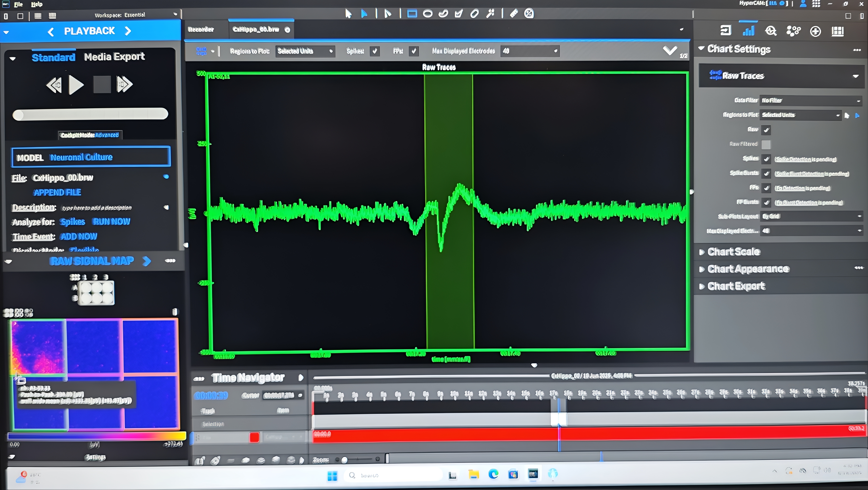Open the Raw Traces chart type dropdown
The height and width of the screenshot is (490, 868).
(x=781, y=76)
